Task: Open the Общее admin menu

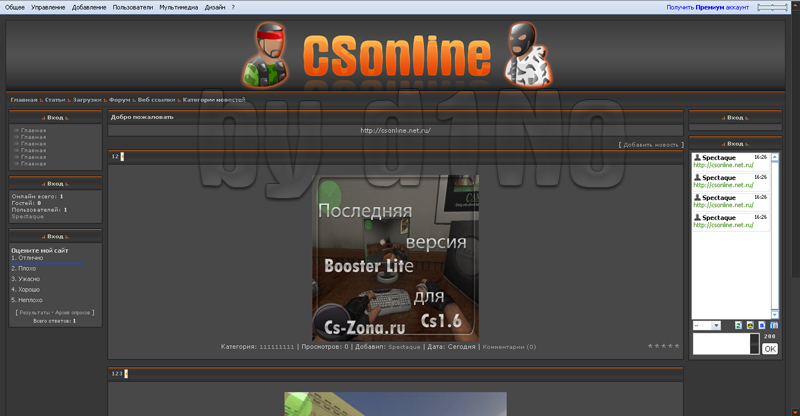Action: point(15,7)
